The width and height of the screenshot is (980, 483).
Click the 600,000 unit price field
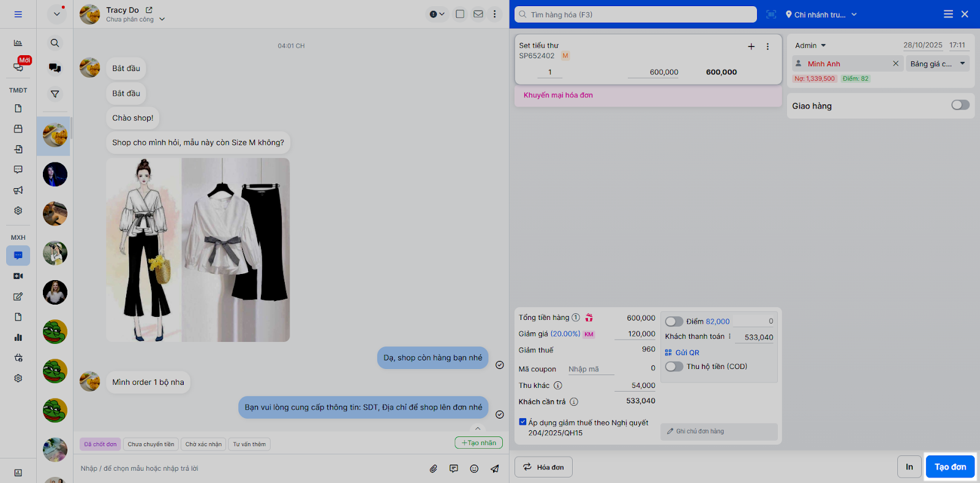[x=654, y=72]
